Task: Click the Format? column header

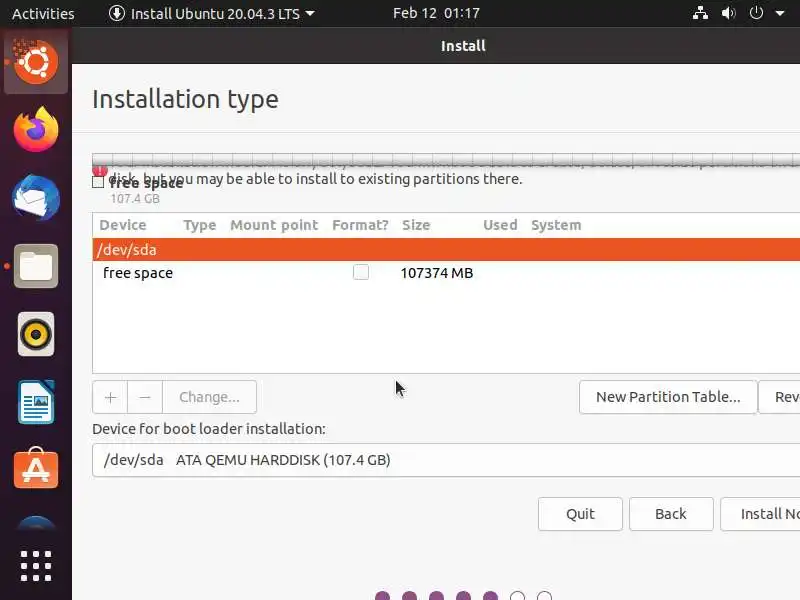Action: coord(360,225)
